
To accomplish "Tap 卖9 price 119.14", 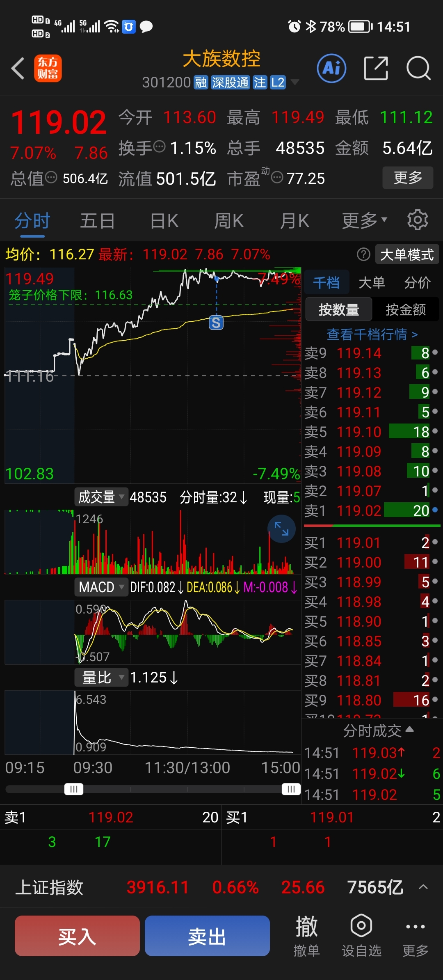I will click(x=359, y=353).
